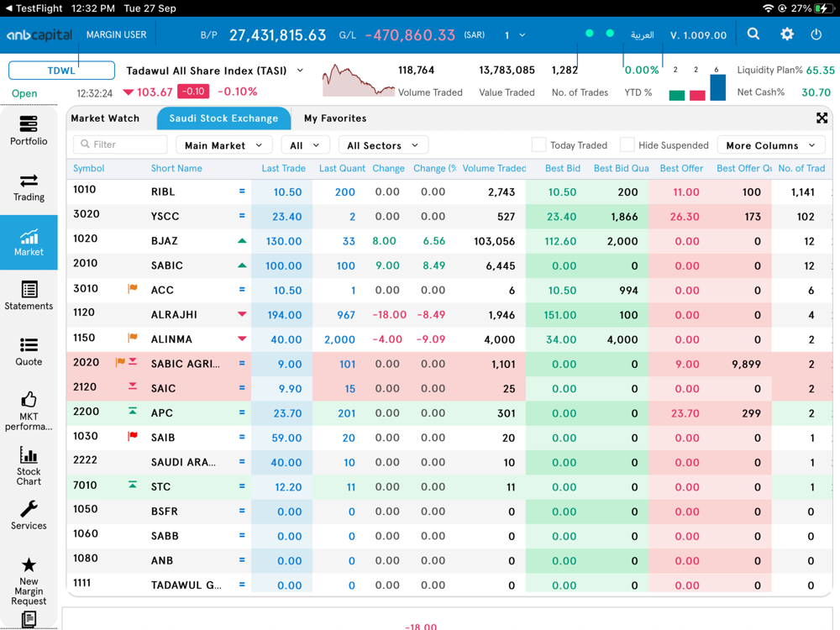The image size is (840, 630).
Task: Sort by the Best Offer column header
Action: (681, 168)
